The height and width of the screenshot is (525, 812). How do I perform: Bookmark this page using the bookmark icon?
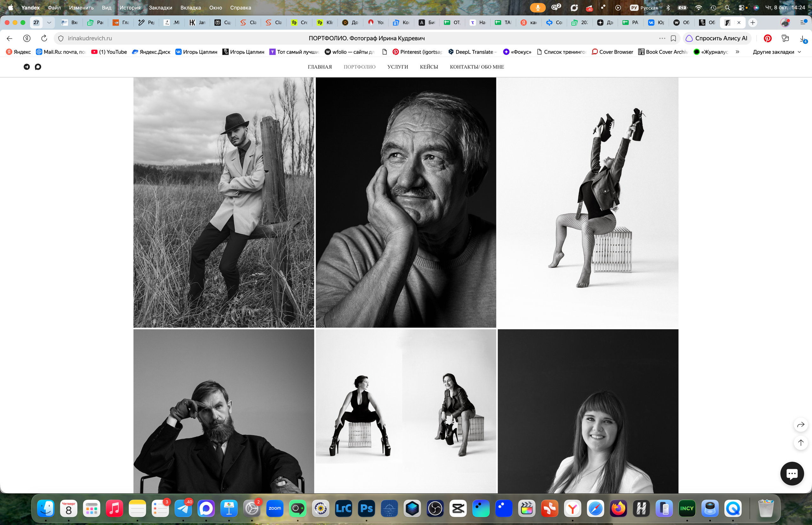(x=673, y=38)
